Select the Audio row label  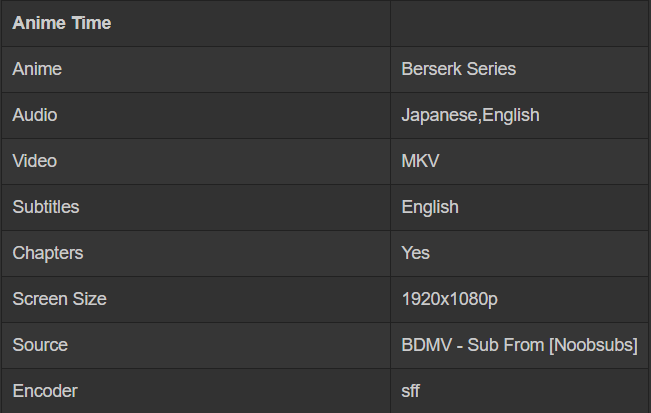point(35,115)
